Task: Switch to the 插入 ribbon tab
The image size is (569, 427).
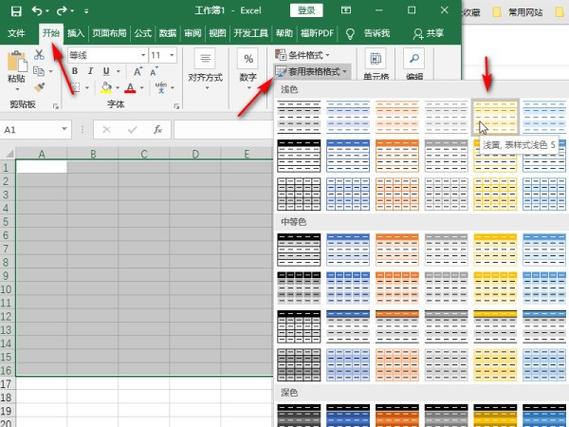Action: pos(75,33)
